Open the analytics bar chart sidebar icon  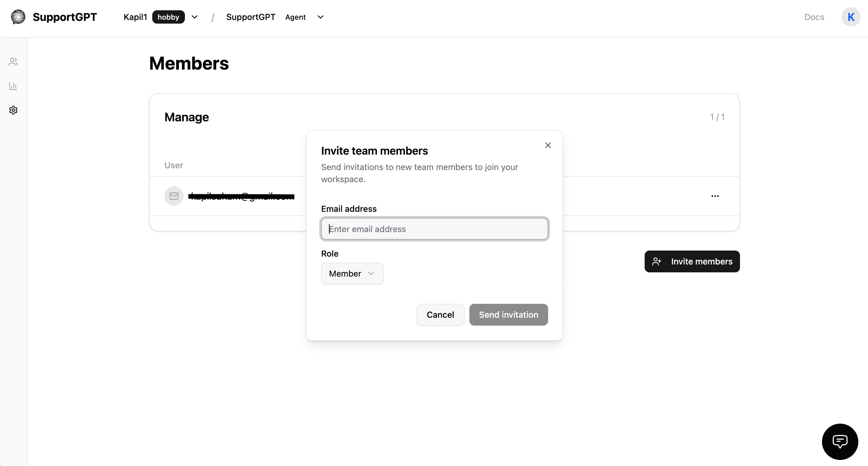(14, 86)
